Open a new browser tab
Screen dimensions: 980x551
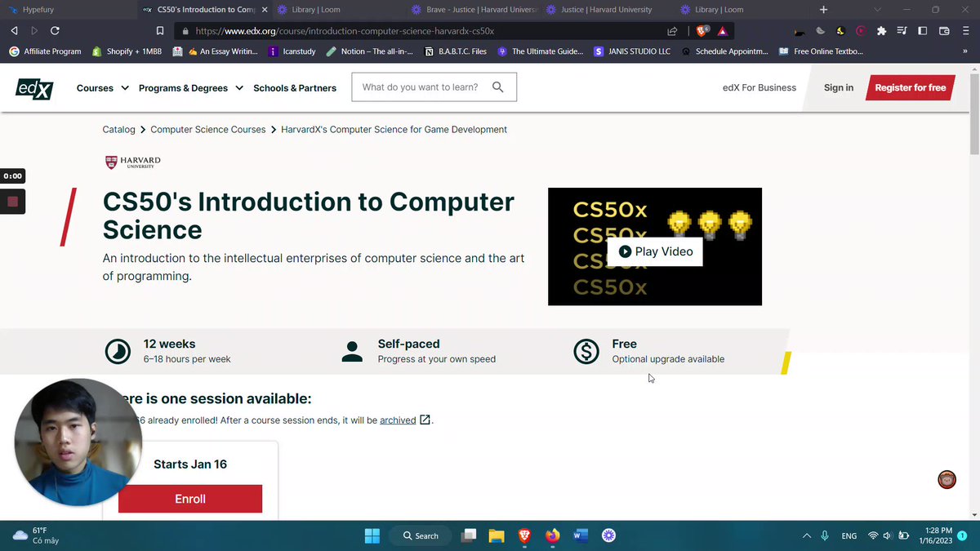[x=823, y=10]
